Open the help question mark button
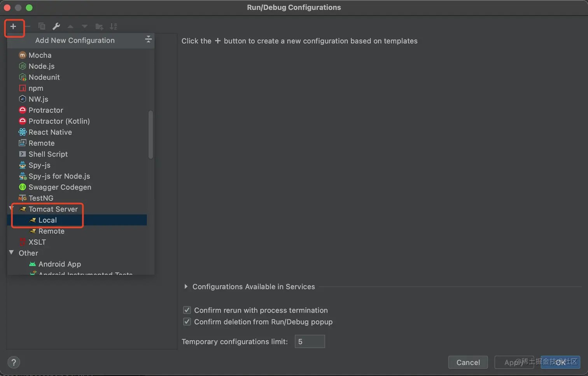Screen dimensions: 588x376 tap(14, 362)
